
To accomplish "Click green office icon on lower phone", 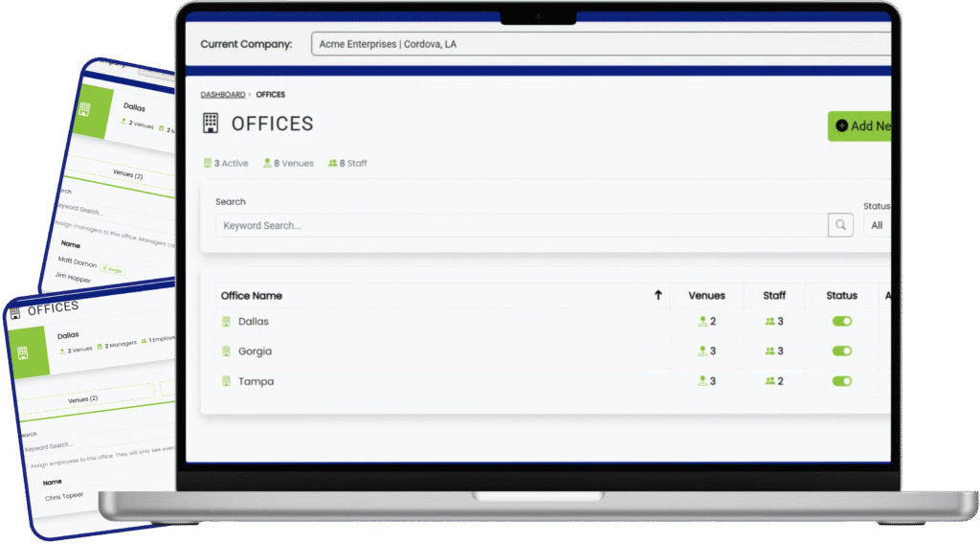I will [23, 353].
